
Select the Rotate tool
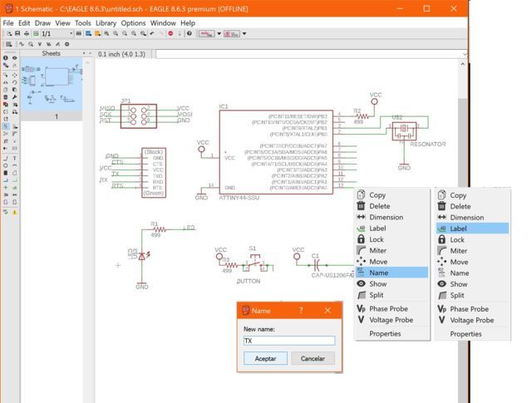15,82
